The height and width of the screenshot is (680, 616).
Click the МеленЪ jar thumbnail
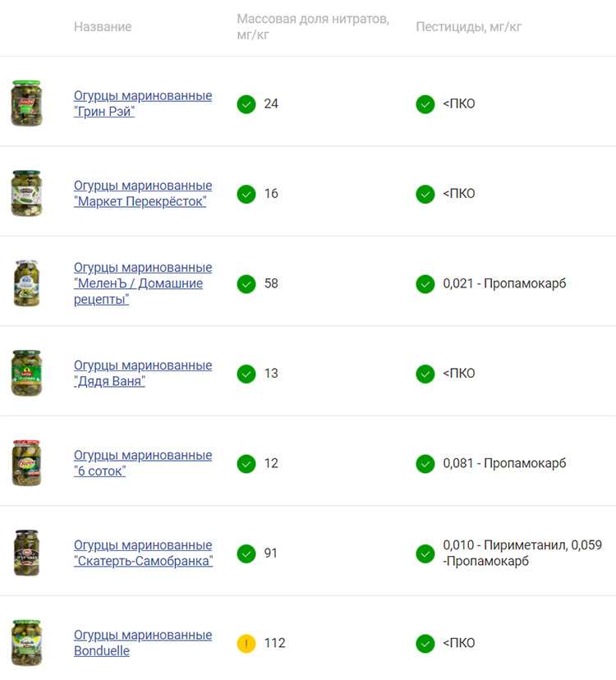[26, 283]
